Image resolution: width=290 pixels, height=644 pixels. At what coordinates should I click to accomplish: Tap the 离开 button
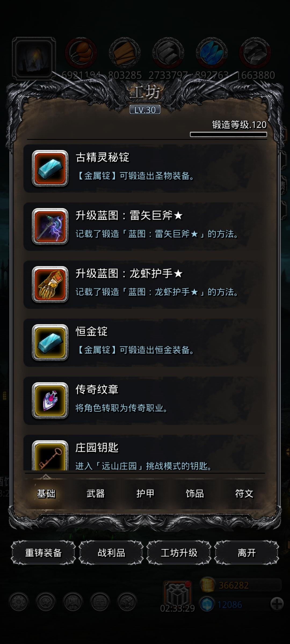click(x=247, y=553)
